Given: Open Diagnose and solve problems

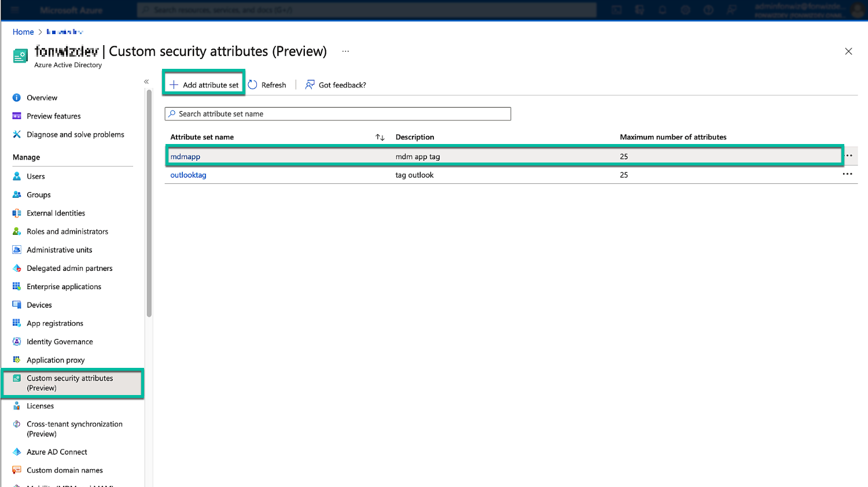Looking at the screenshot, I should click(x=75, y=135).
